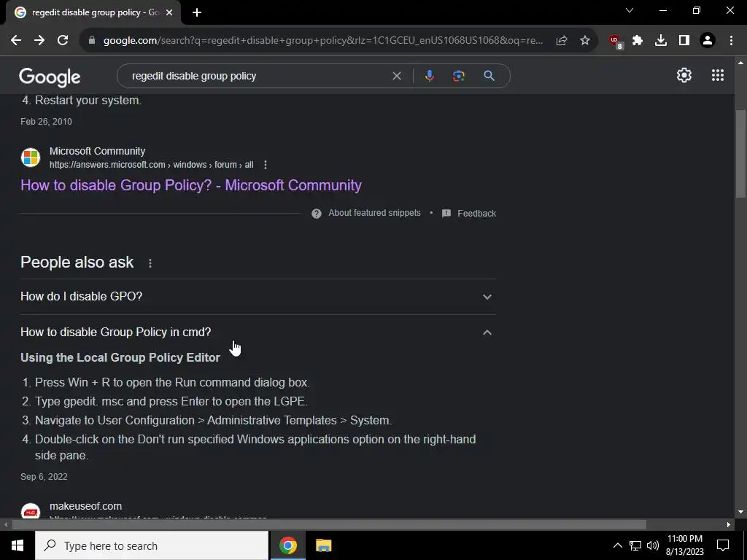Search by image with Google Lens
This screenshot has height=560, width=747.
point(458,76)
